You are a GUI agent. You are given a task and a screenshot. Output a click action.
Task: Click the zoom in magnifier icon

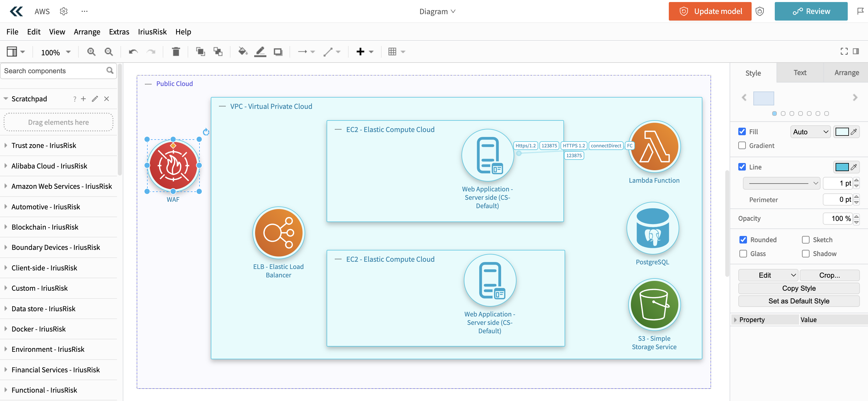click(91, 52)
